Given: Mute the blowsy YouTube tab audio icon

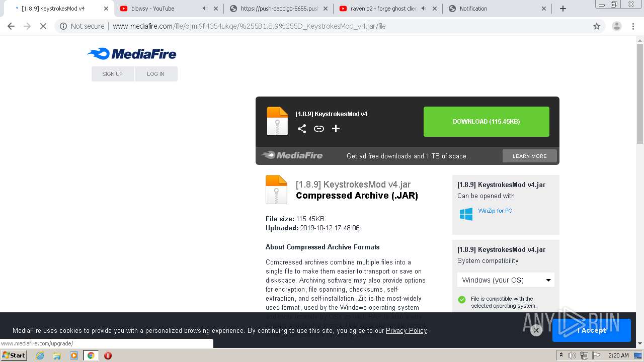Looking at the screenshot, I should click(205, 9).
